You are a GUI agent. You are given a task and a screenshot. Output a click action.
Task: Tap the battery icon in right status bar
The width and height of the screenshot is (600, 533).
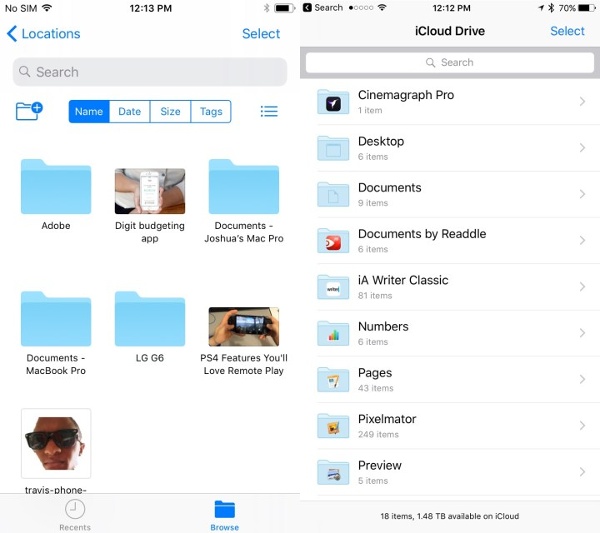(587, 8)
